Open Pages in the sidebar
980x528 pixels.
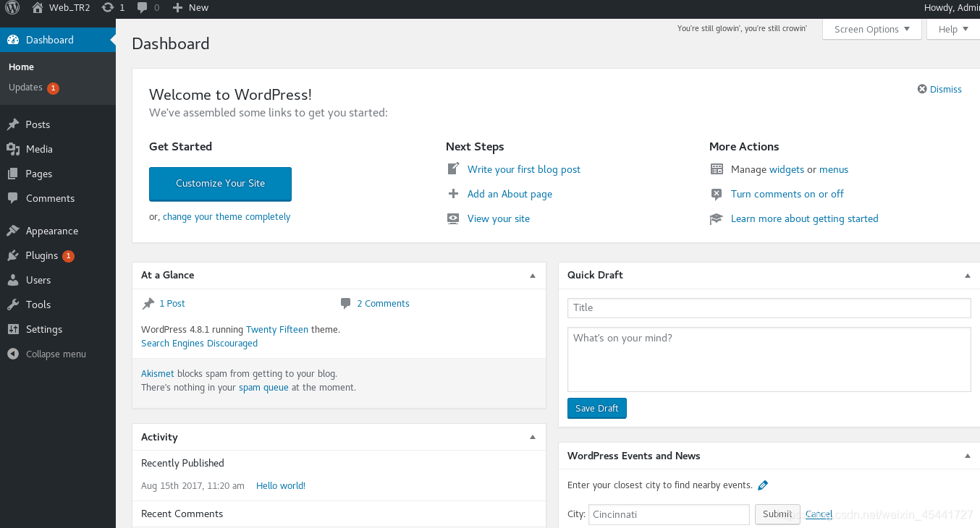click(x=39, y=174)
